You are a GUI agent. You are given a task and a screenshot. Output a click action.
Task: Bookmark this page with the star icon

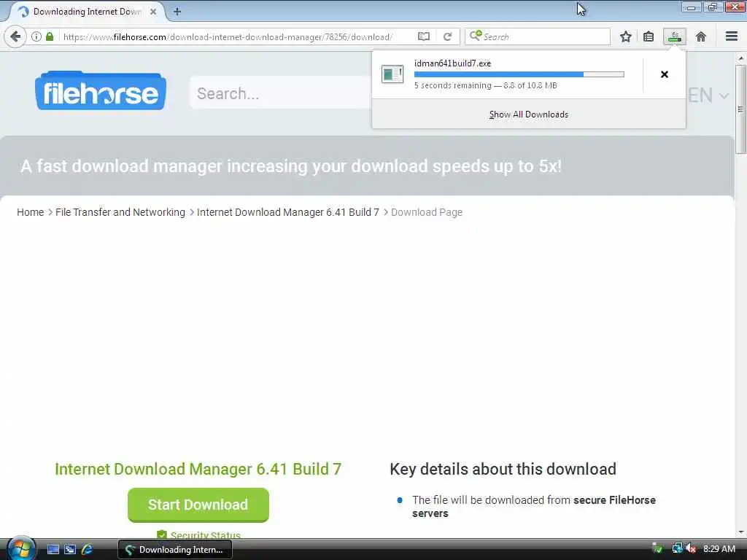point(625,36)
